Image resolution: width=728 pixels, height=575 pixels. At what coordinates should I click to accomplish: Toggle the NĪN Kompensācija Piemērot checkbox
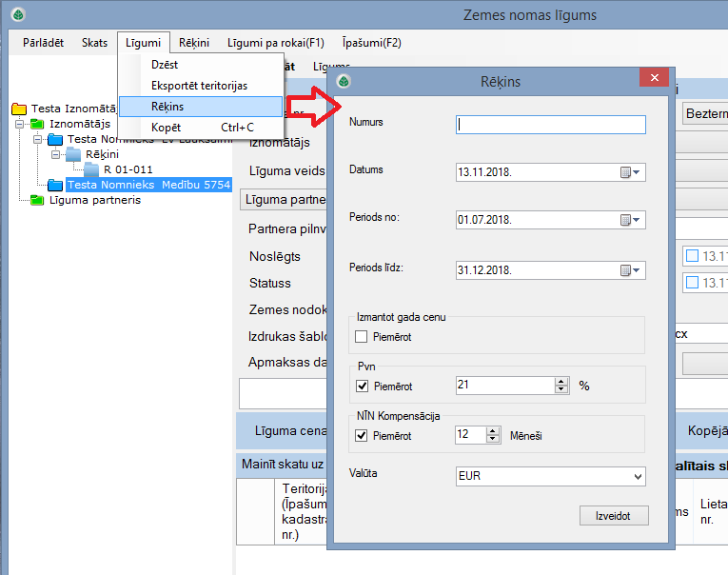point(362,436)
